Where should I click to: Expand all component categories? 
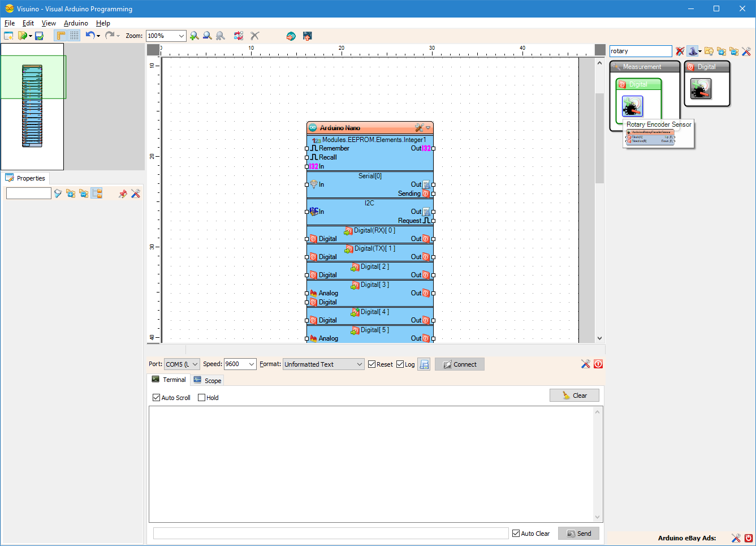point(721,51)
